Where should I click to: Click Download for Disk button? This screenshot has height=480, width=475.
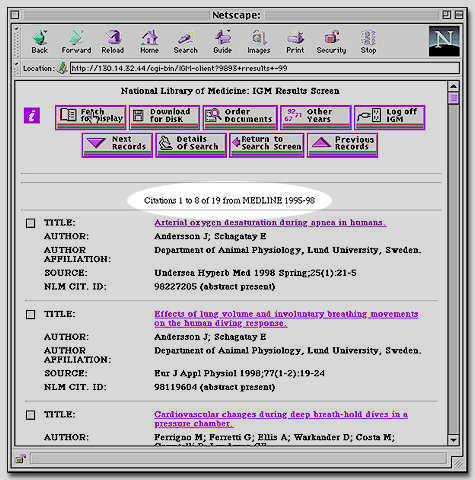pyautogui.click(x=165, y=117)
